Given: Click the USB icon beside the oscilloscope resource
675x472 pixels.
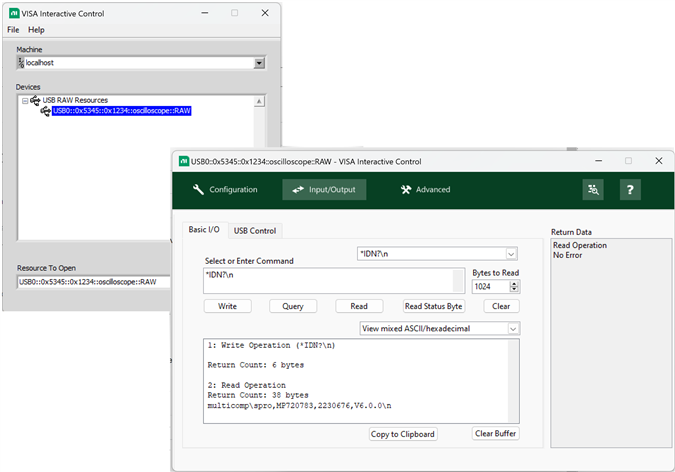Looking at the screenshot, I should [45, 111].
